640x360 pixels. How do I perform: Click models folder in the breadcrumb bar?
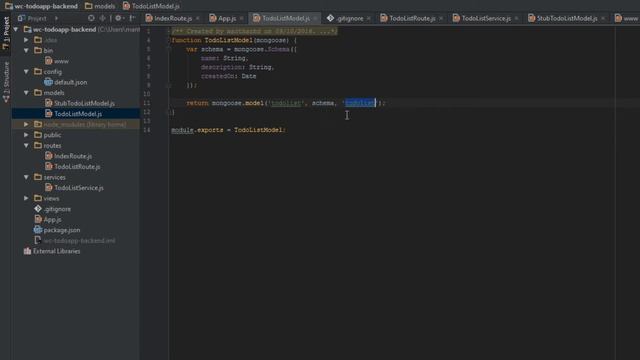(100, 6)
